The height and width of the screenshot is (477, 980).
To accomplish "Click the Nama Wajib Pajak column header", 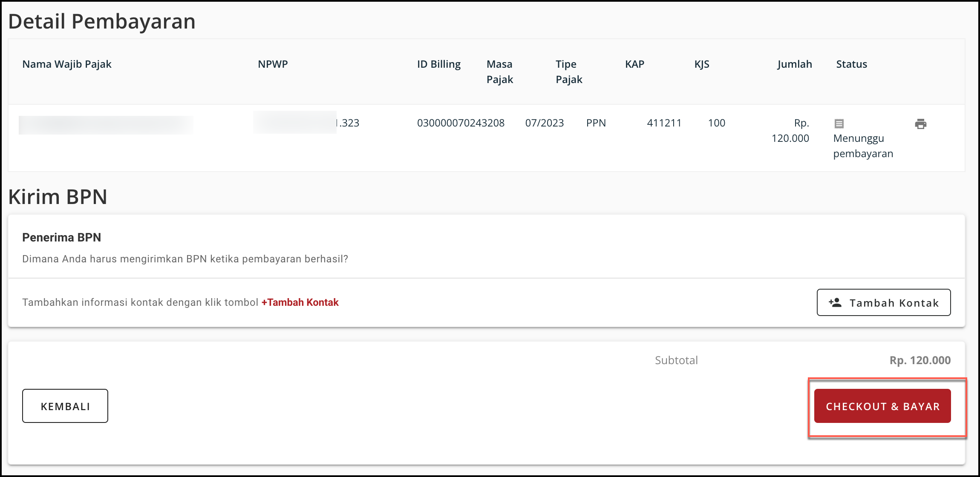I will click(67, 64).
